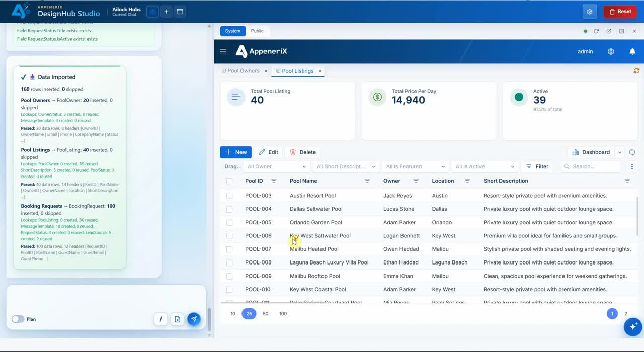Open Location column filter menu
Screen dimensions: 644x352
[467, 181]
